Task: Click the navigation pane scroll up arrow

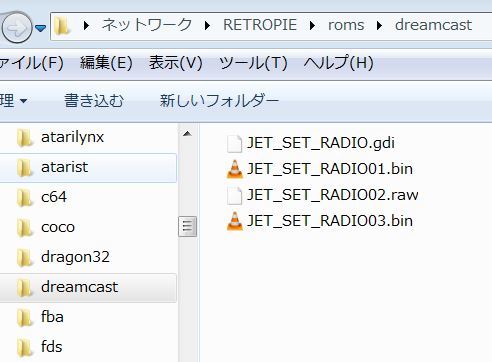Action: pos(187,134)
